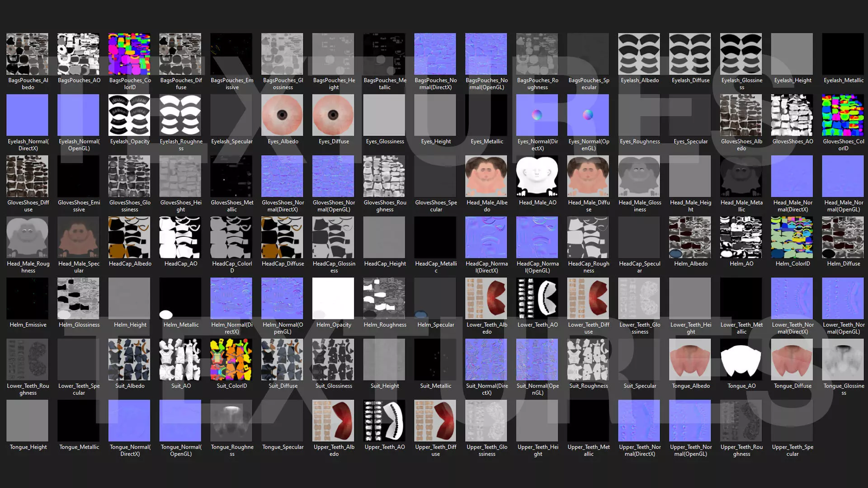Select the Lower_Teeth_AO texture thumbnail
The width and height of the screenshot is (868, 488).
[x=537, y=298]
